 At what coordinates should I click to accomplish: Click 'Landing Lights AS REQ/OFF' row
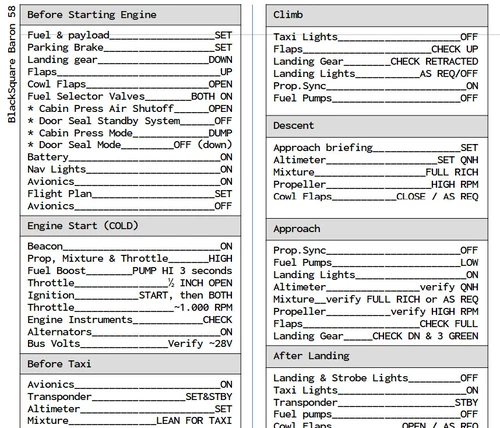point(376,74)
